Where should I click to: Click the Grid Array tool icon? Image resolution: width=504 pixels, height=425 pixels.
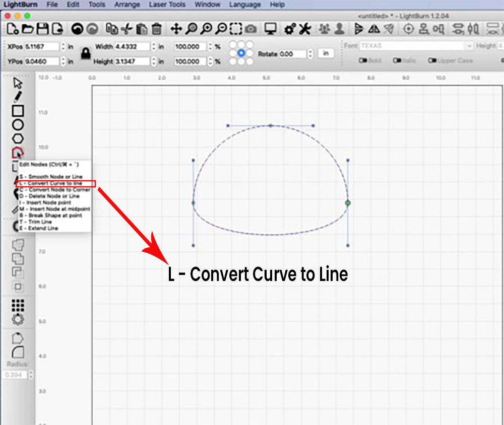18,305
